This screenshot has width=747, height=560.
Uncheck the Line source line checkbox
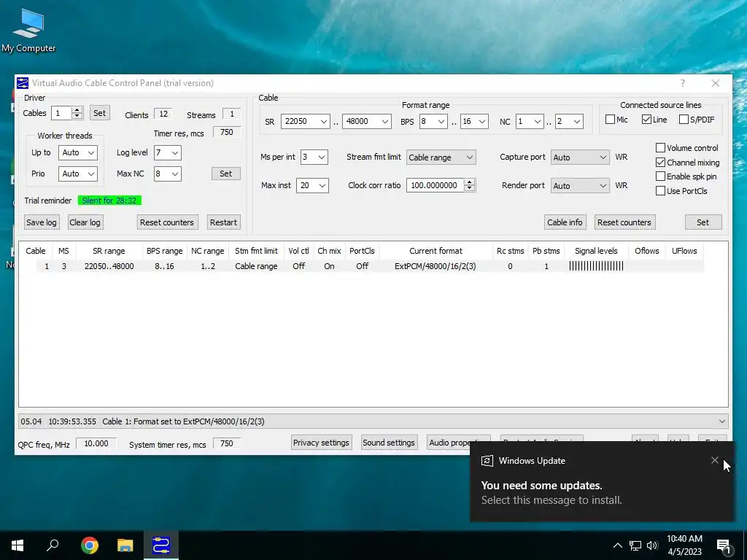pyautogui.click(x=646, y=120)
